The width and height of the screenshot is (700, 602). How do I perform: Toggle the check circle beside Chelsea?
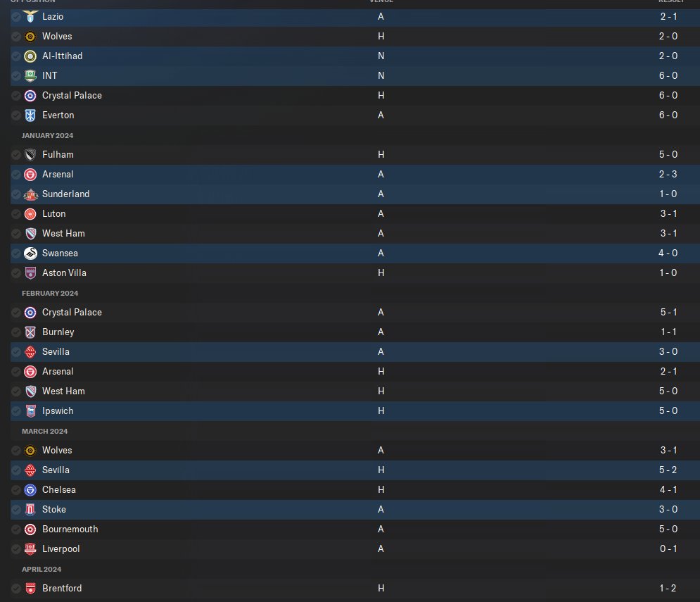(x=16, y=490)
